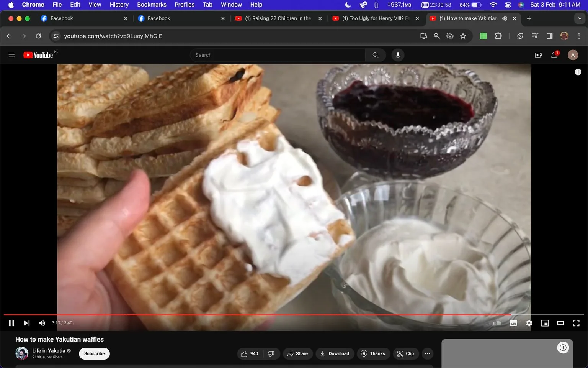Click inside the YouTube search field

point(277,55)
